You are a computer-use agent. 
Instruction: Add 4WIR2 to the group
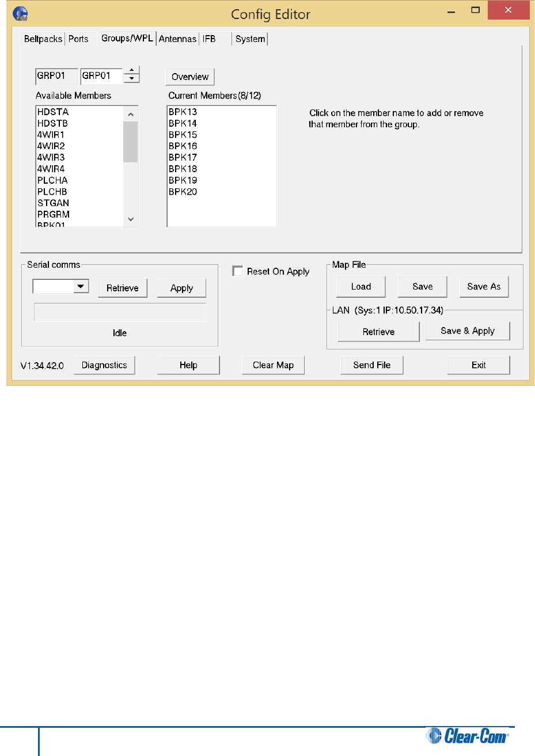click(51, 146)
